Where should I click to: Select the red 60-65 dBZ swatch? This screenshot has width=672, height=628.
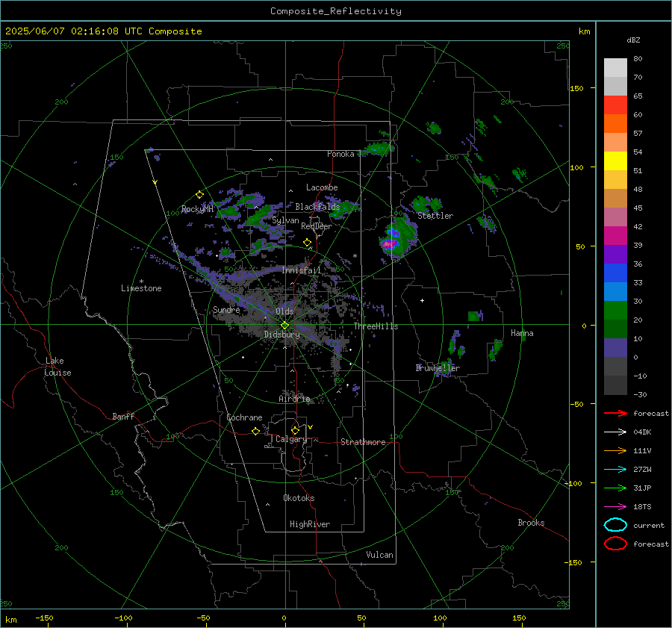[x=615, y=105]
